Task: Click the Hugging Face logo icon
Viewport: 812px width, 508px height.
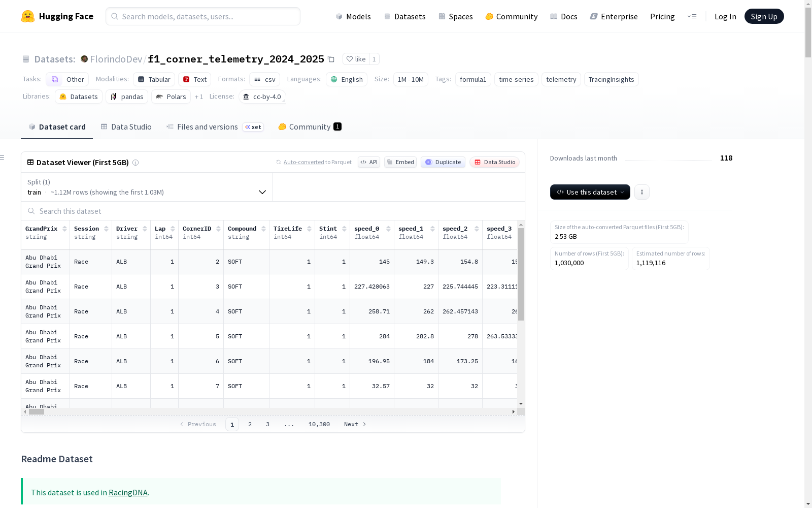Action: tap(28, 16)
